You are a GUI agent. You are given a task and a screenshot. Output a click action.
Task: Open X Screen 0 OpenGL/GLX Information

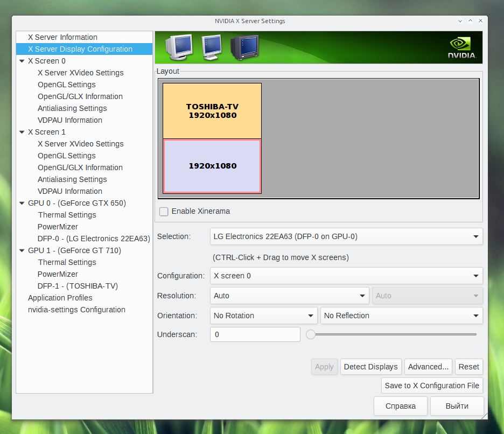point(84,96)
